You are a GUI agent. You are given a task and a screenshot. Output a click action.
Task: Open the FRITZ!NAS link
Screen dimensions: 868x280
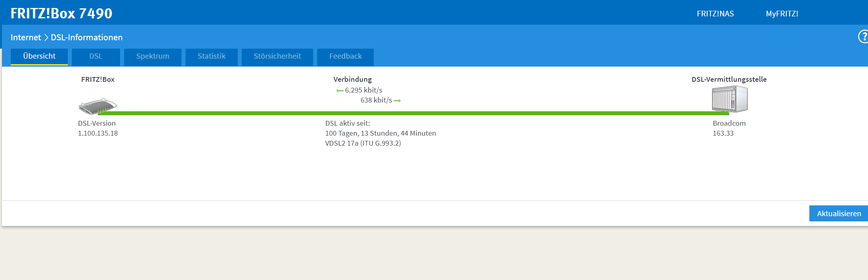(x=715, y=14)
